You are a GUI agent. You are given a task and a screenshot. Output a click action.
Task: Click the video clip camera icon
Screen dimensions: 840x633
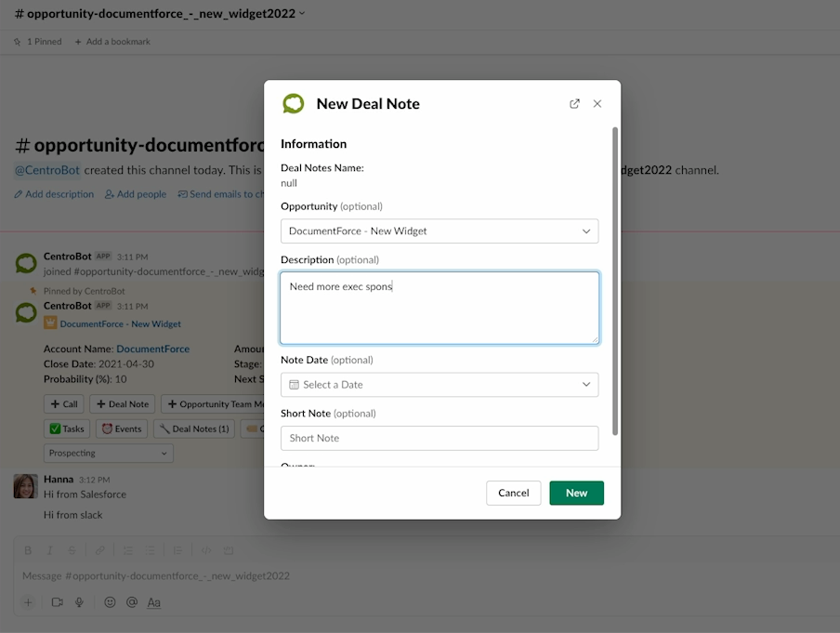click(x=58, y=602)
